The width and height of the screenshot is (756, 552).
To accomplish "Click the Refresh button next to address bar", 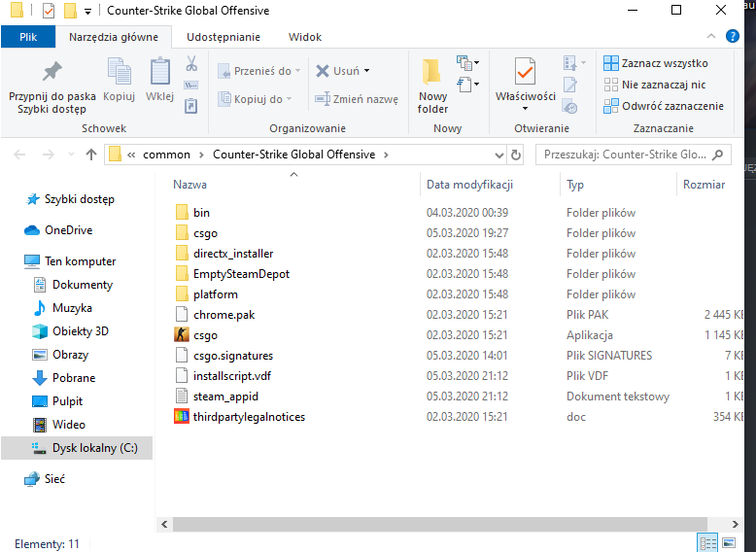I will (x=516, y=155).
